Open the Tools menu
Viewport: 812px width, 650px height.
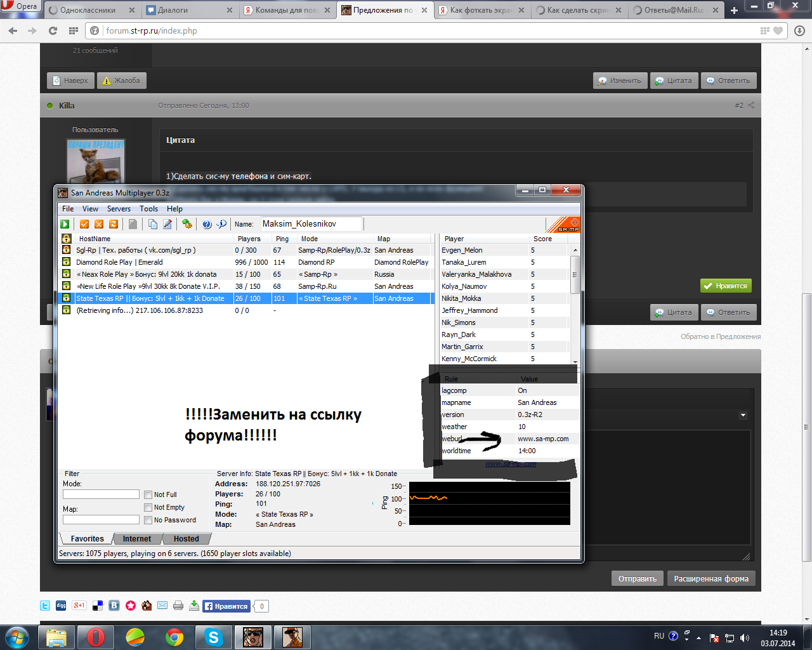(148, 209)
